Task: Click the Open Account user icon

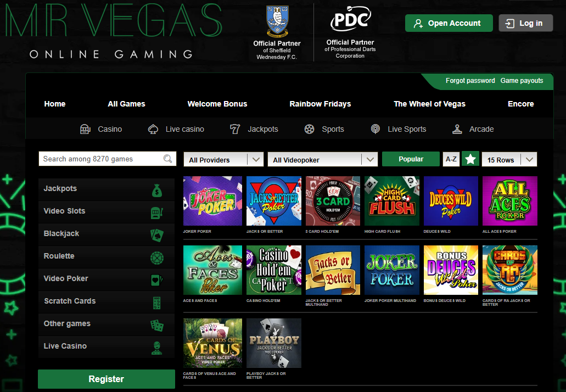Action: [x=418, y=24]
